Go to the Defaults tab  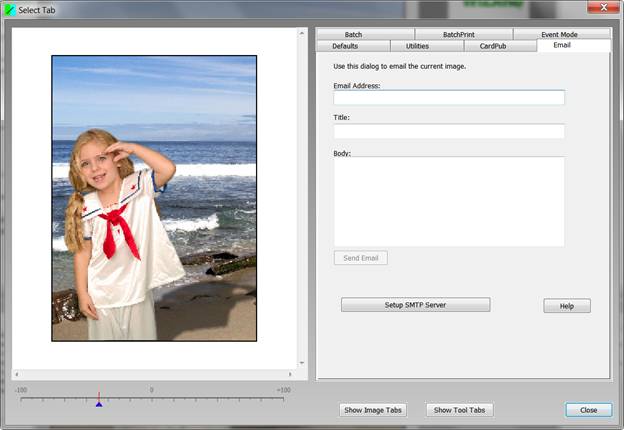(x=345, y=46)
